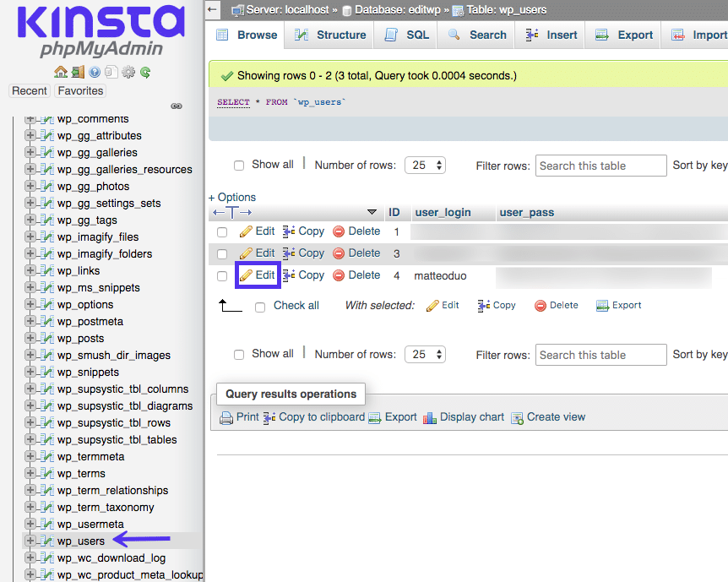The height and width of the screenshot is (582, 728).
Task: Click the log out door icon
Action: (77, 72)
